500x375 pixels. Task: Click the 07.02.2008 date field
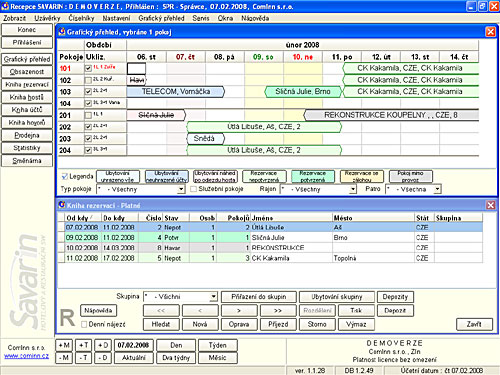[133, 345]
